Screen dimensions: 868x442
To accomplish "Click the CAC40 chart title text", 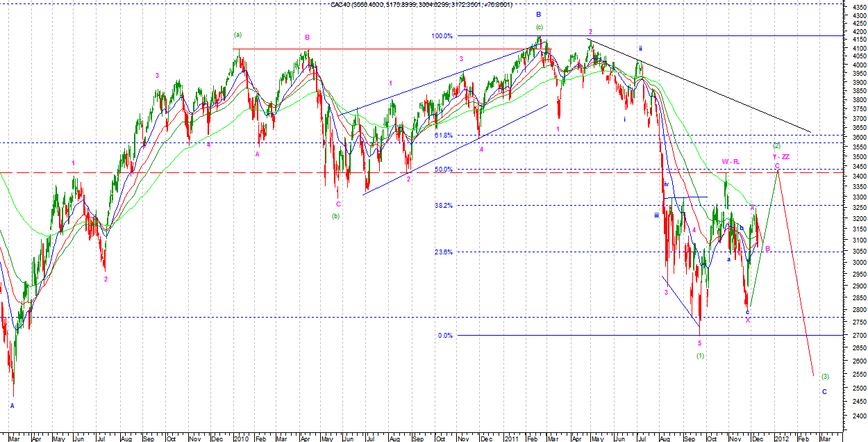I will pyautogui.click(x=421, y=5).
